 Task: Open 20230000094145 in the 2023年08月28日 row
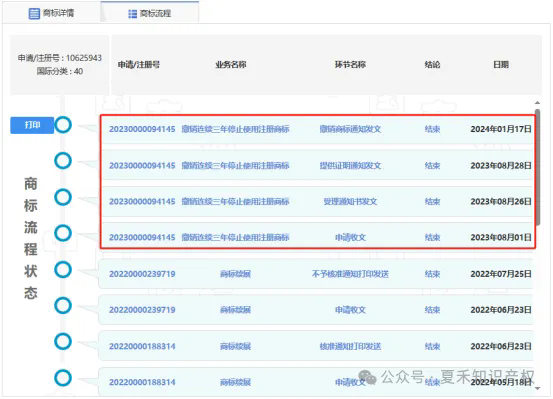142,165
